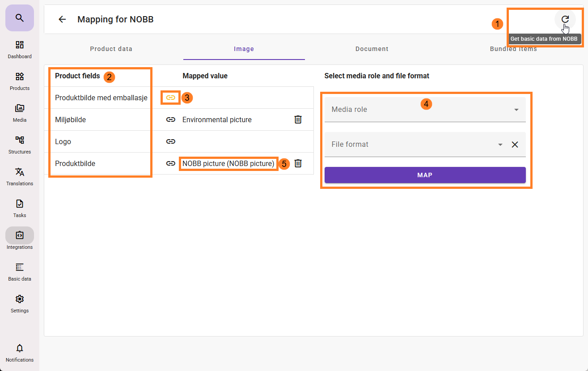Select the Logo product field
Image resolution: width=588 pixels, height=371 pixels.
(x=63, y=141)
